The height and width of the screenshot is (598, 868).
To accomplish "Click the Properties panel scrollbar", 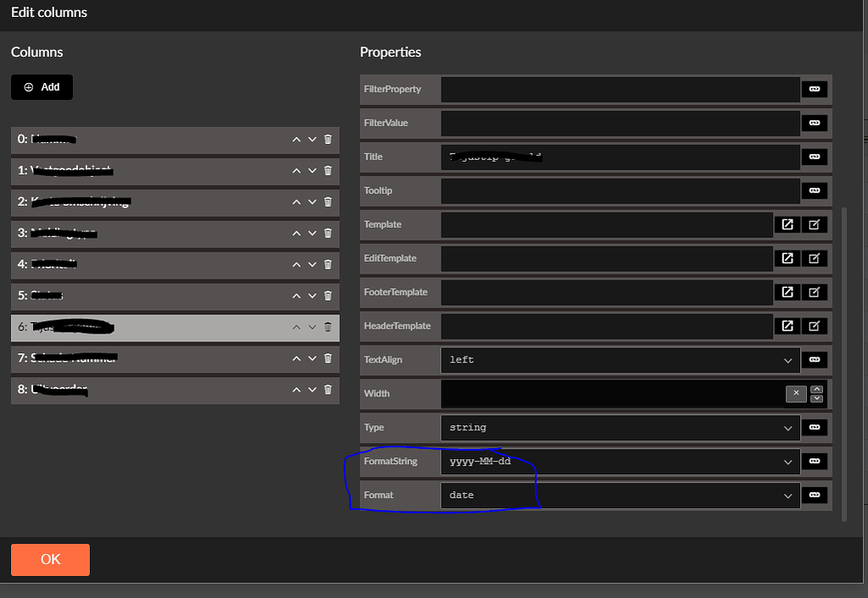I will [x=843, y=364].
